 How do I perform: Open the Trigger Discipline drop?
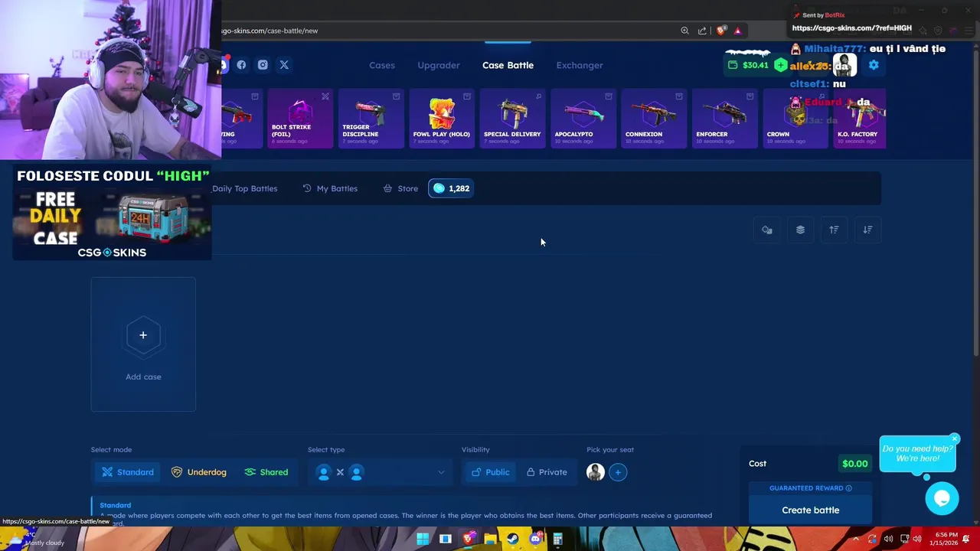(x=371, y=119)
